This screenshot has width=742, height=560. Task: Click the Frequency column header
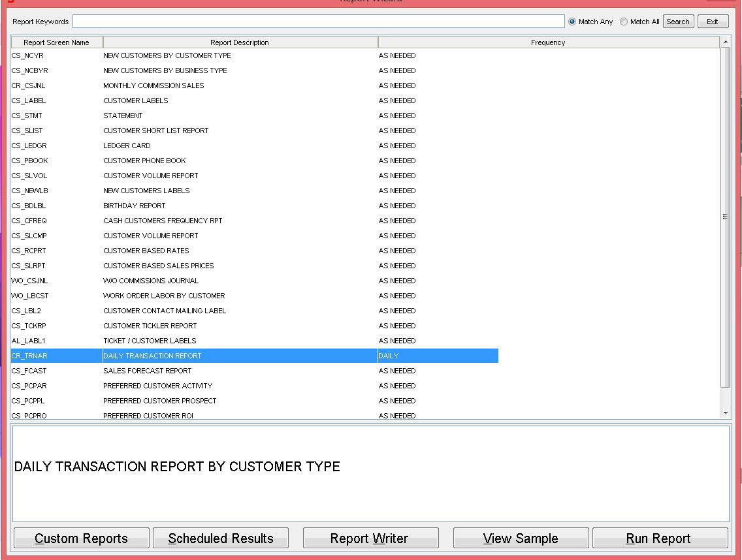click(547, 42)
